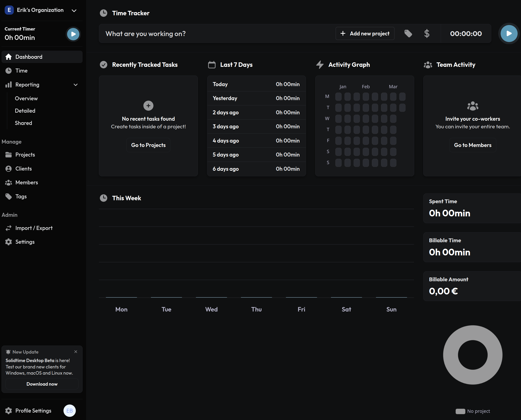Go to the Tags page

pos(21,196)
